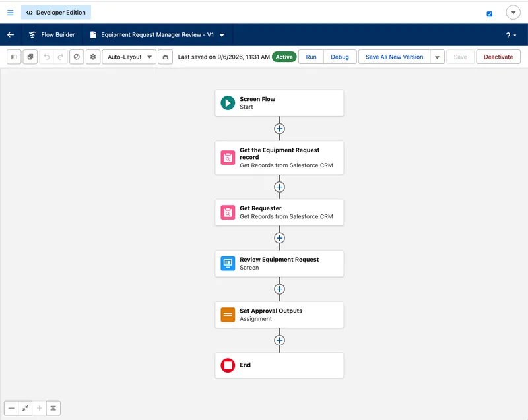Open the Auto-Layout dropdown

(x=129, y=57)
